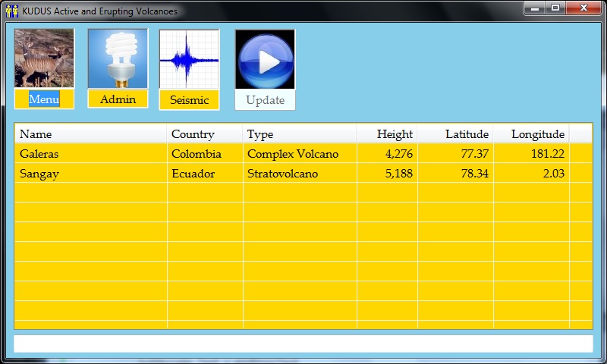
Task: Click the Admin label button
Action: tap(118, 99)
